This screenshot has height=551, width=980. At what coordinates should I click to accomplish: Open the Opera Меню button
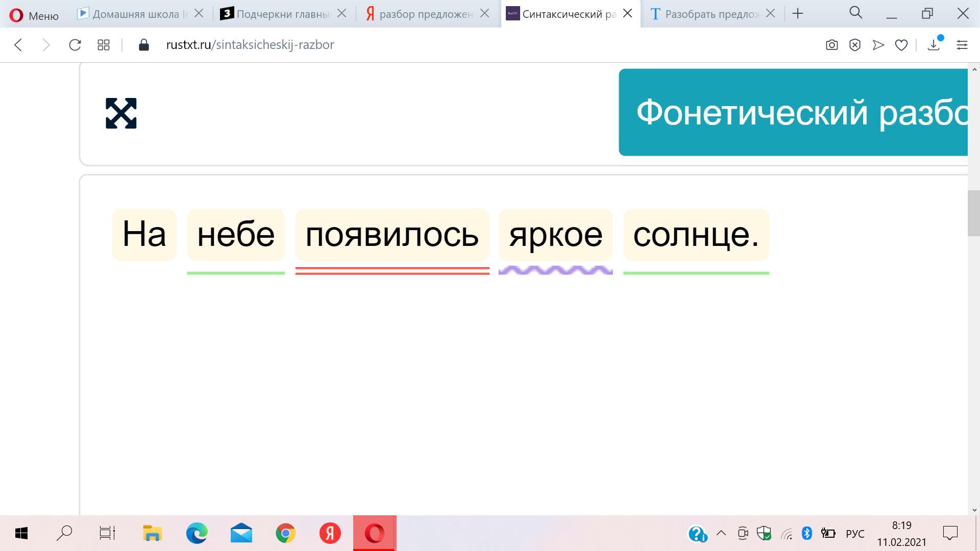coord(34,15)
